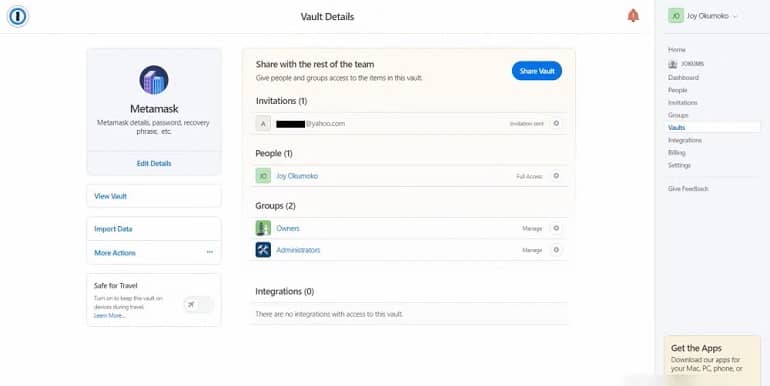This screenshot has width=770, height=386.
Task: Go to Home in the sidebar
Action: 677,50
